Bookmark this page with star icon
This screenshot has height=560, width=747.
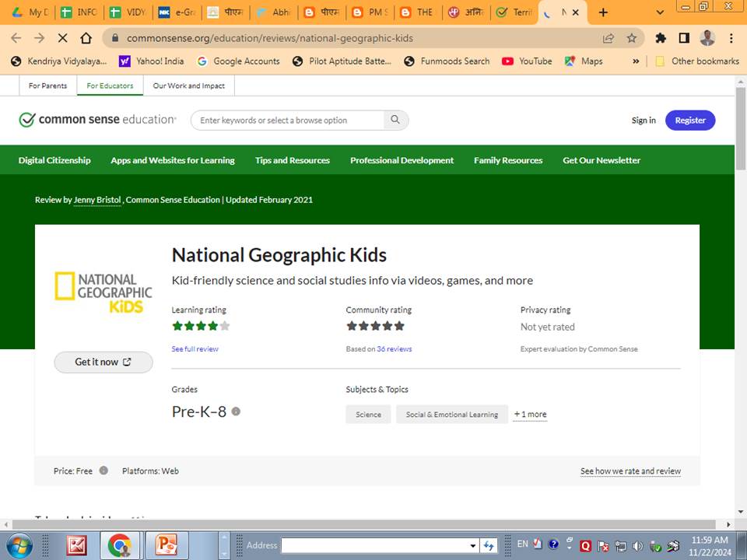pos(632,38)
